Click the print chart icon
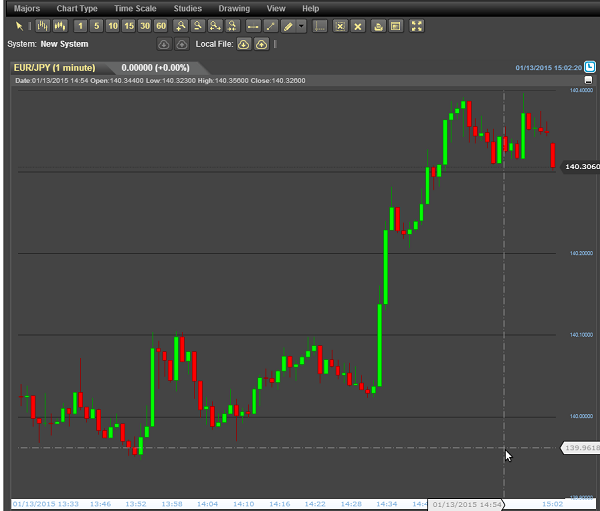 (x=378, y=26)
